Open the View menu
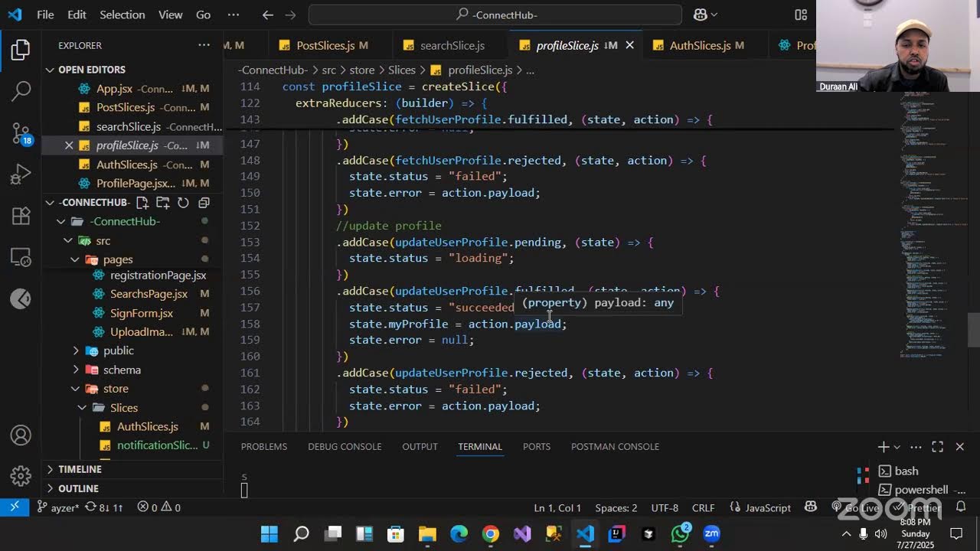Image resolution: width=980 pixels, height=551 pixels. (x=170, y=15)
